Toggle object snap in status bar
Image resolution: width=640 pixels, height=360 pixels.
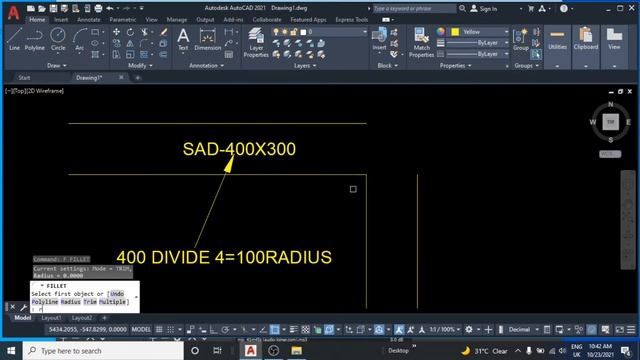coord(275,329)
